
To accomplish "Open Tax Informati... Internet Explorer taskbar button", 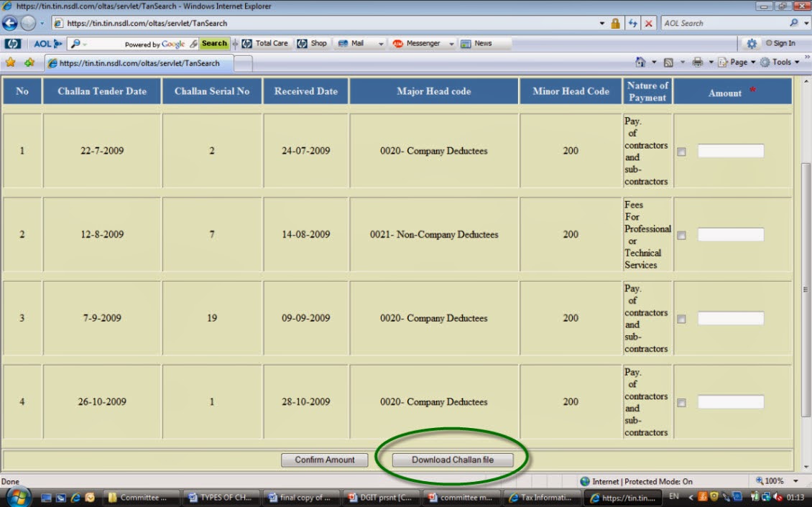I will pyautogui.click(x=542, y=498).
